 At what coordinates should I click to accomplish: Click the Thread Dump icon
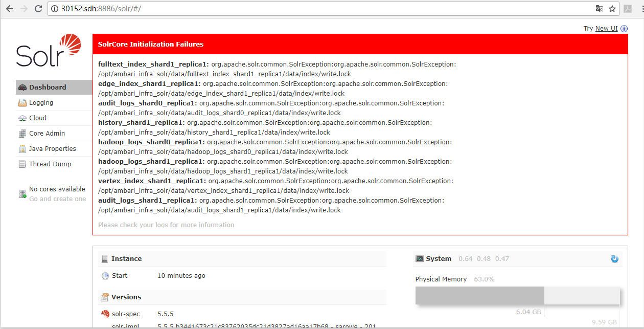coord(22,164)
